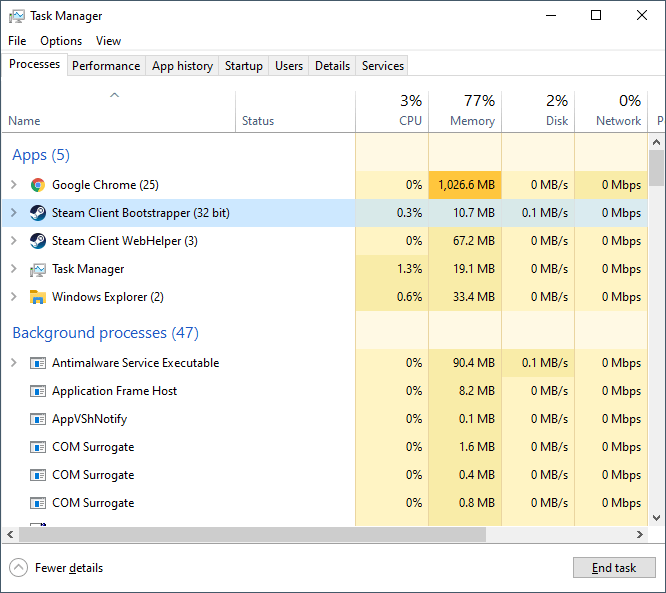Open the Options menu

tap(61, 41)
